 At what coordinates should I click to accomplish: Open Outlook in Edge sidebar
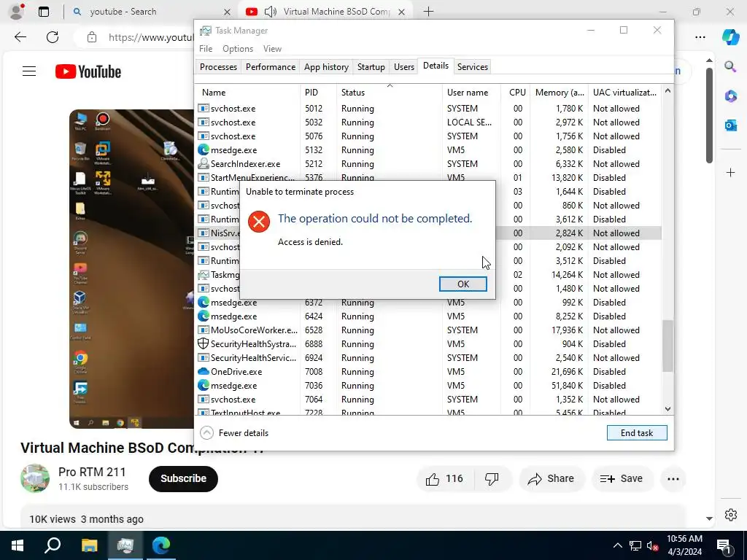coord(730,125)
